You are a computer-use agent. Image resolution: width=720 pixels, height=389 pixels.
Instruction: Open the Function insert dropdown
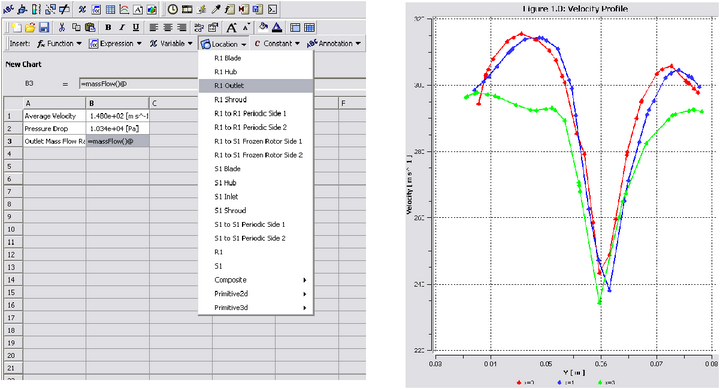pyautogui.click(x=59, y=44)
